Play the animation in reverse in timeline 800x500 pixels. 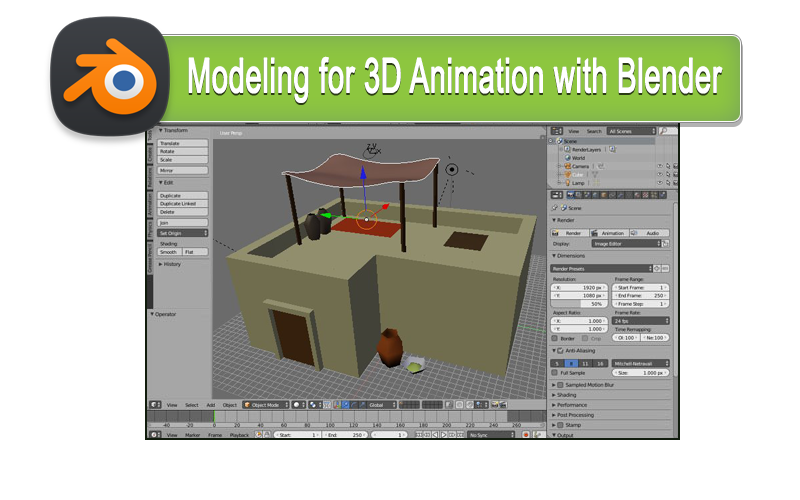(435, 435)
